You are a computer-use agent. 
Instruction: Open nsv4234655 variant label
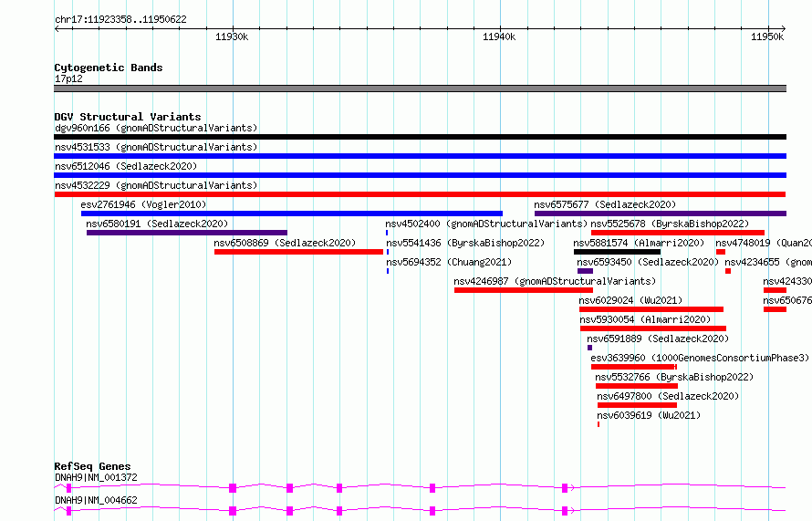[x=768, y=262]
